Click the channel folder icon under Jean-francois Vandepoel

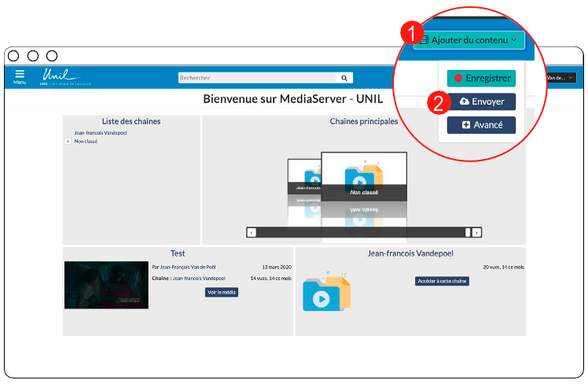(x=327, y=293)
